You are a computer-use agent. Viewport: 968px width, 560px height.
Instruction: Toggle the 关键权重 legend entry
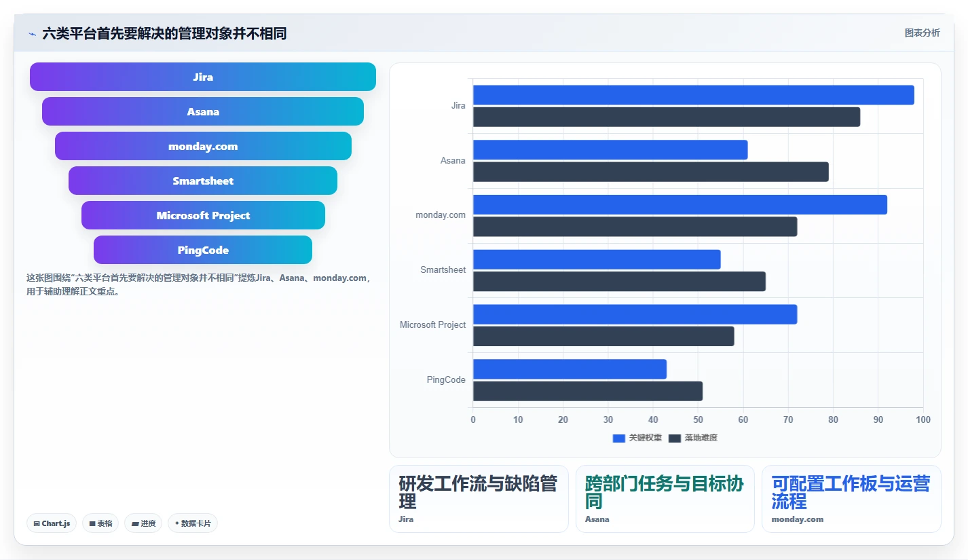(637, 438)
